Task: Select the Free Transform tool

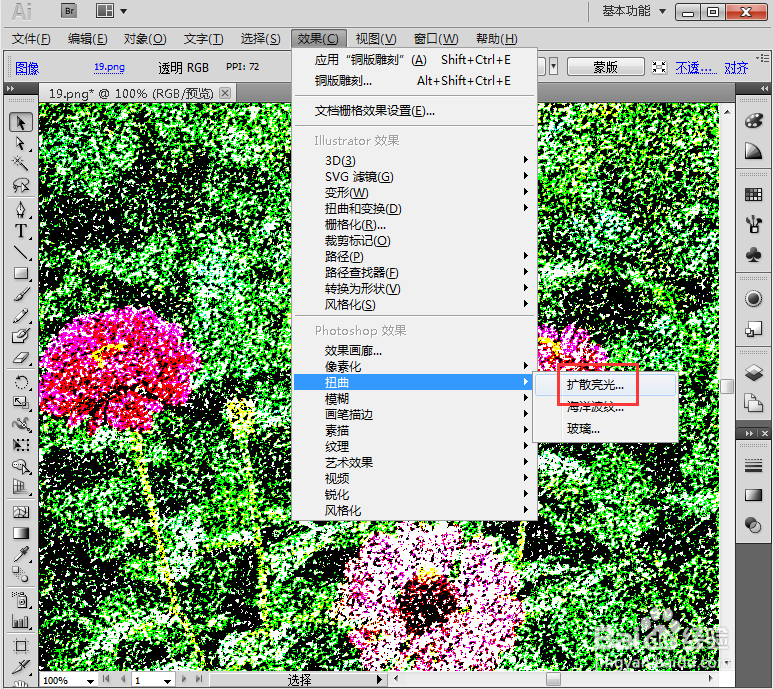Action: coord(21,445)
